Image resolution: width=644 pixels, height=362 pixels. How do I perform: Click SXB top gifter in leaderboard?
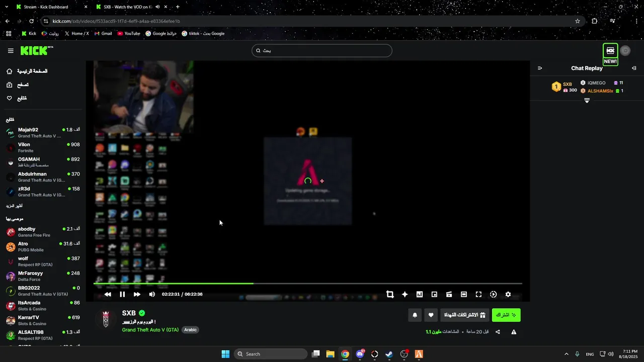[565, 87]
